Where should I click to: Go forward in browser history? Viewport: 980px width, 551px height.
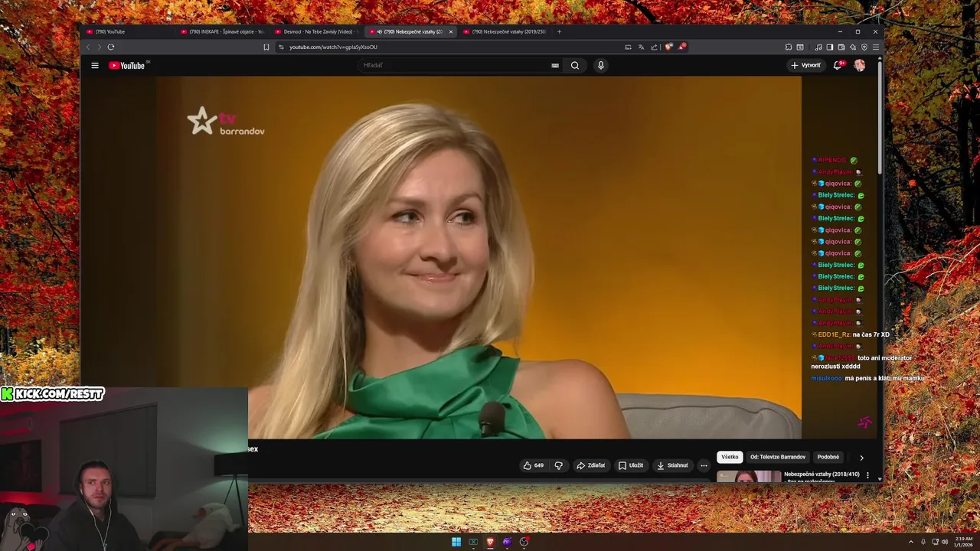pyautogui.click(x=99, y=47)
